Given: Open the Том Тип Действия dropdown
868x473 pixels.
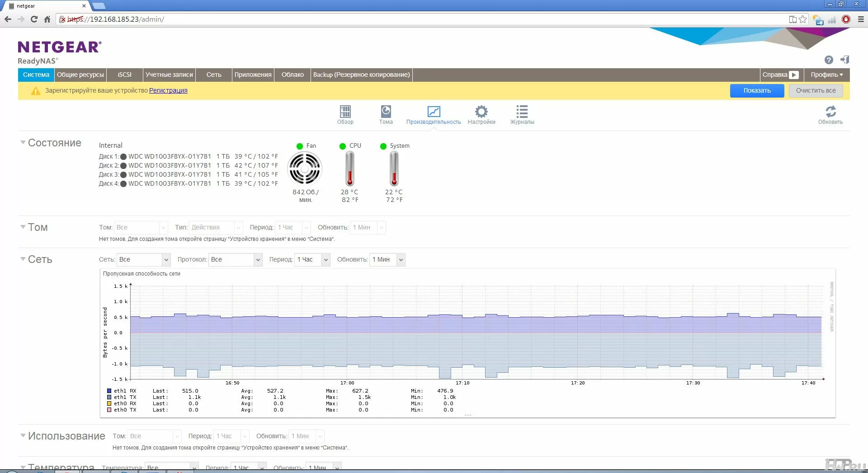Looking at the screenshot, I should [x=216, y=227].
